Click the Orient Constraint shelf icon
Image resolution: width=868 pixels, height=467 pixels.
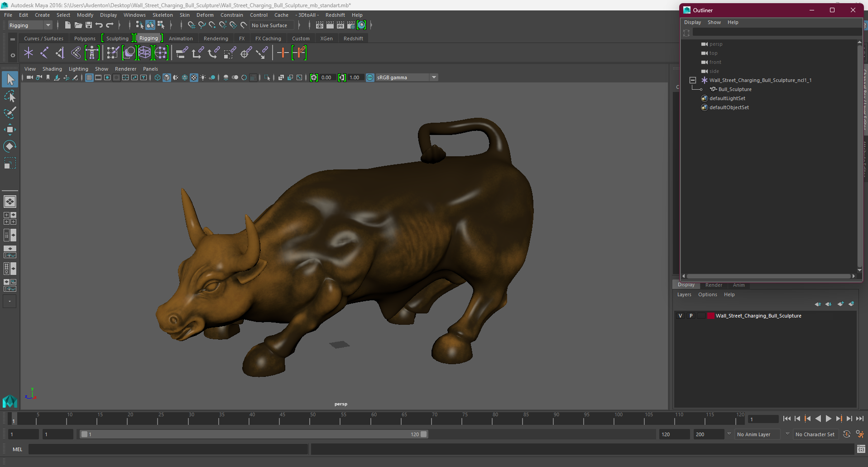click(x=214, y=53)
